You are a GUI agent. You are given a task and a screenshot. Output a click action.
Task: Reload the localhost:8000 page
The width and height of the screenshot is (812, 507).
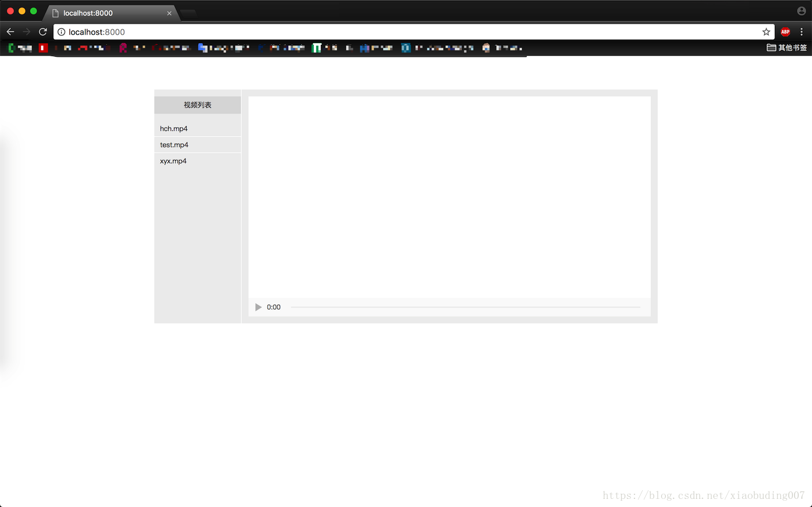43,32
